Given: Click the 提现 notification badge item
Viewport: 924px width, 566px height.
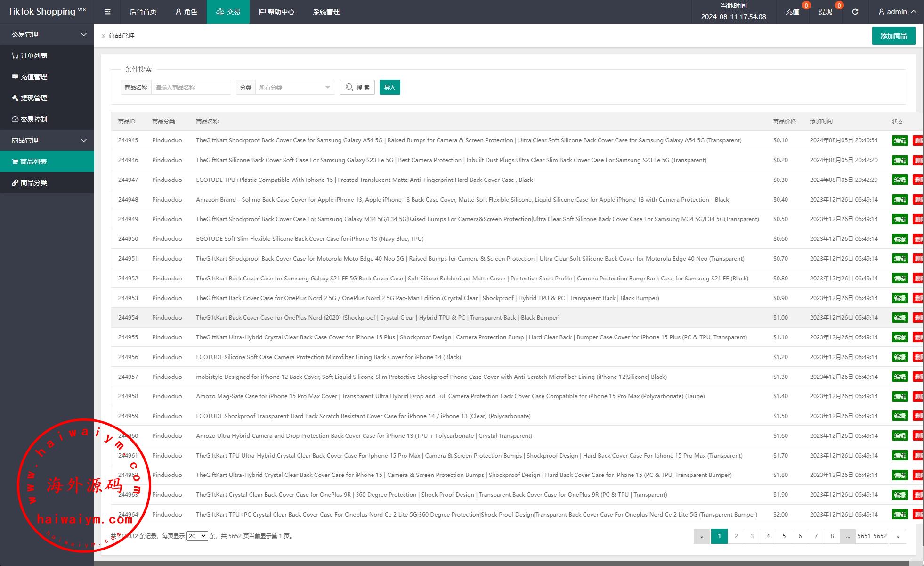Looking at the screenshot, I should pos(826,12).
